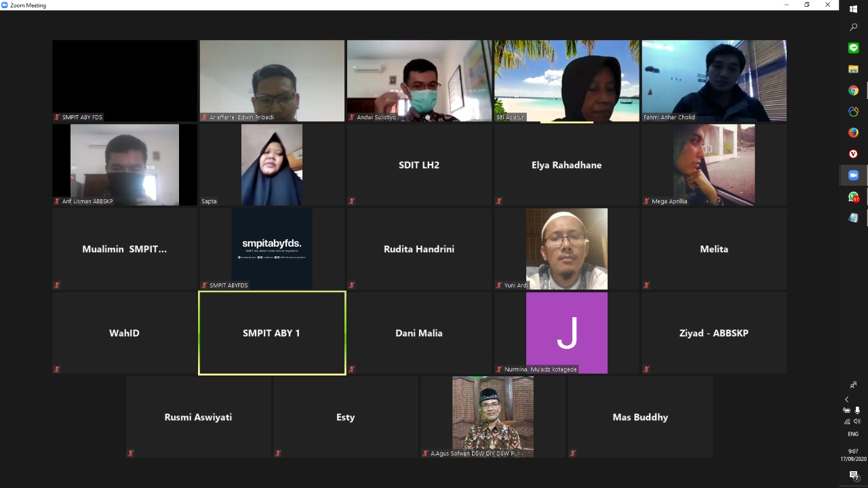Expand the hidden system tray icons chevron
This screenshot has height=488, width=868.
(846, 400)
